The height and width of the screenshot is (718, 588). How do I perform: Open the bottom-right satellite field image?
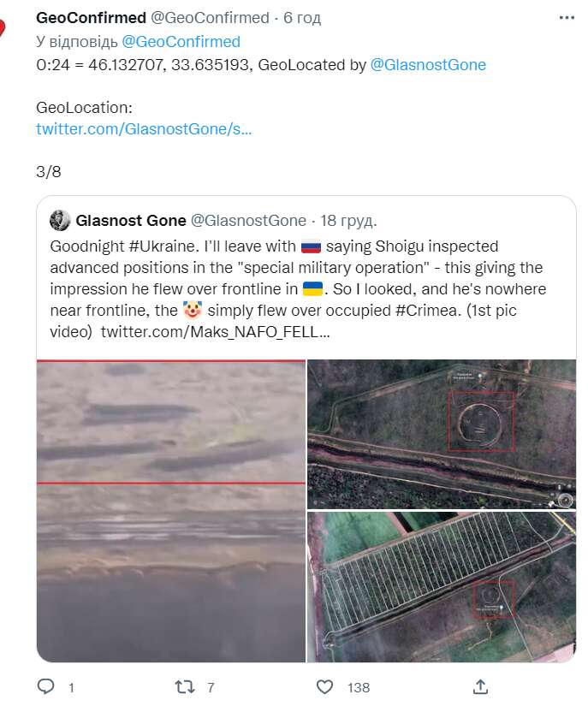(442, 587)
